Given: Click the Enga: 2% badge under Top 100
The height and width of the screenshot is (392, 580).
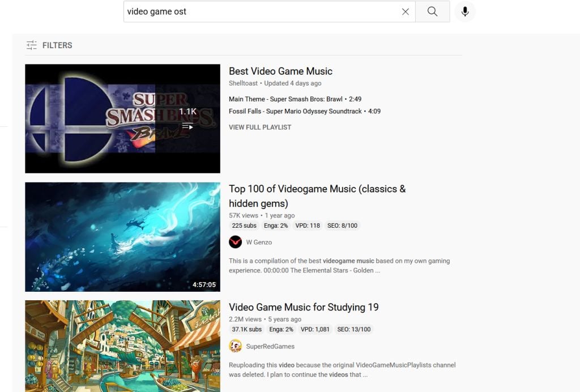Looking at the screenshot, I should [276, 225].
